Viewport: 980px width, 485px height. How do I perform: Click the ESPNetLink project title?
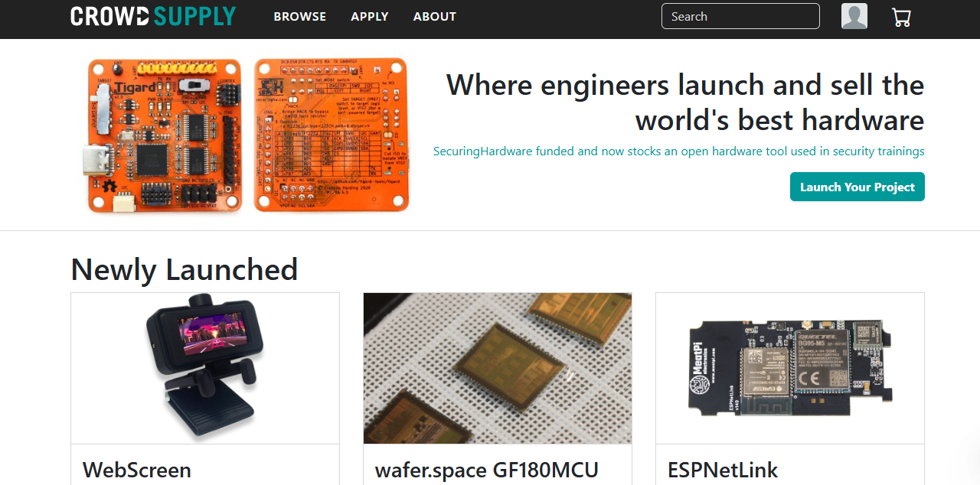pos(723,469)
